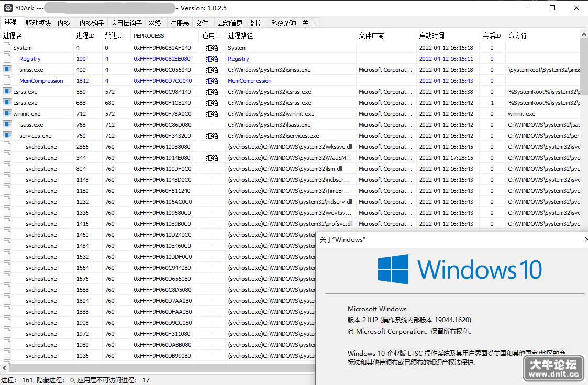This screenshot has height=385, width=588.
Task: Switch to the 驱动模块 tab
Action: click(38, 23)
